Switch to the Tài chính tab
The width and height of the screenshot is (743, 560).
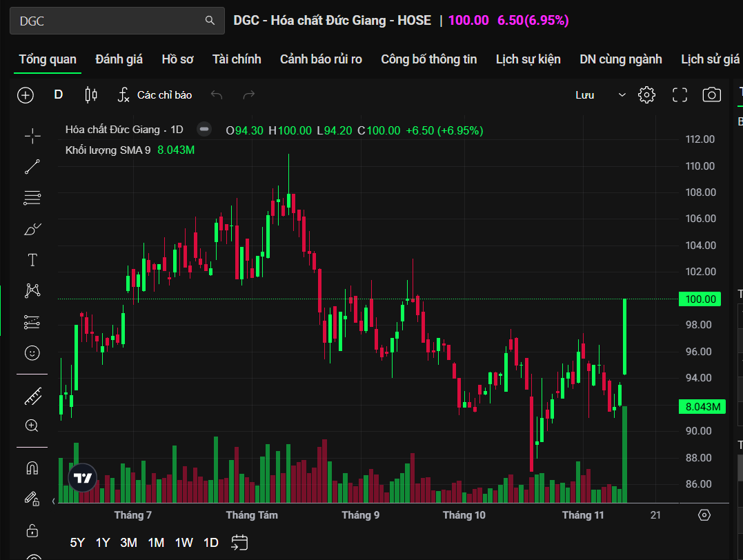237,59
